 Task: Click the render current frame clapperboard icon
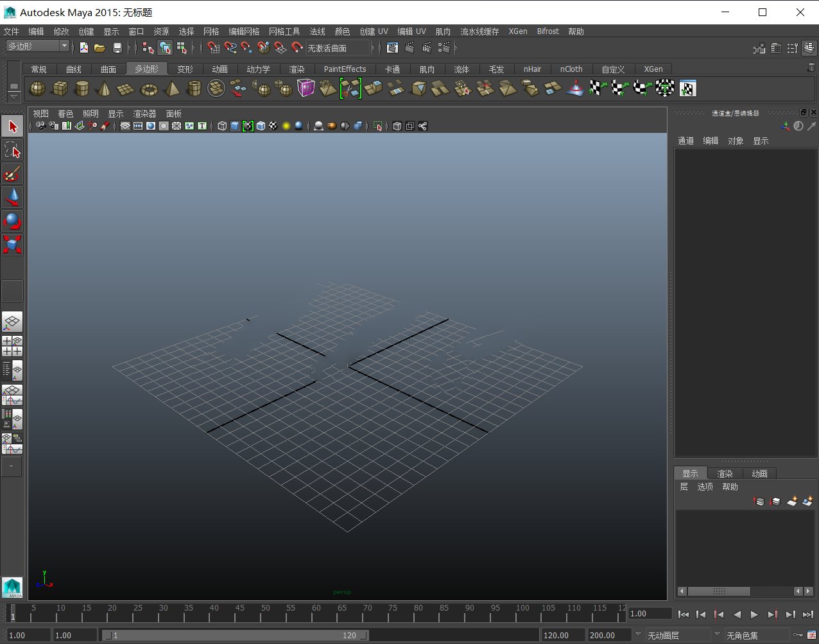point(410,48)
